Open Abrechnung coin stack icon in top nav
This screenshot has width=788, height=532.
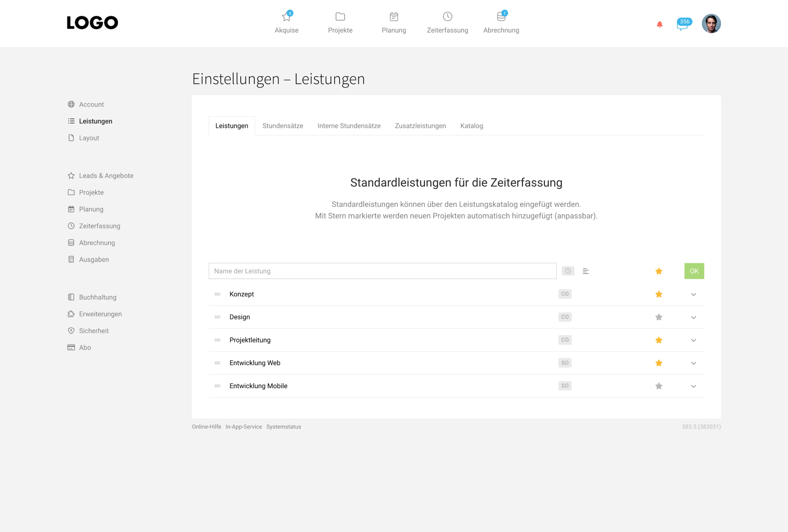[x=501, y=17]
